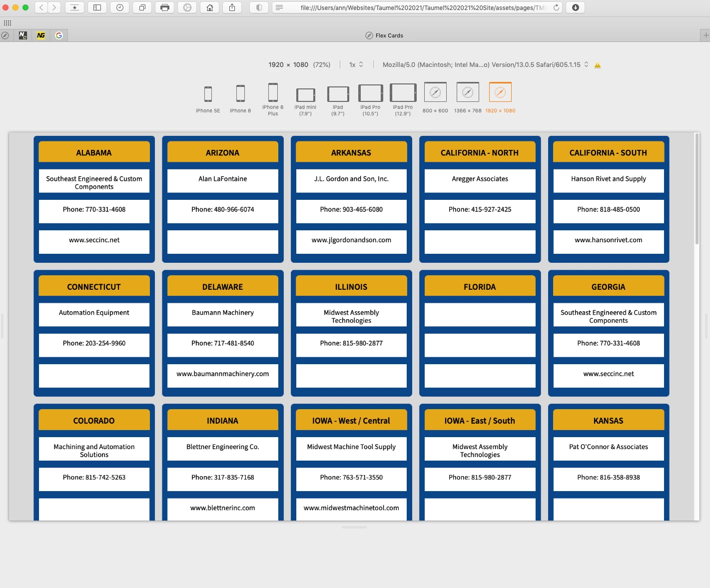The image size is (710, 588).
Task: Add a new tab with plus button
Action: tap(705, 35)
